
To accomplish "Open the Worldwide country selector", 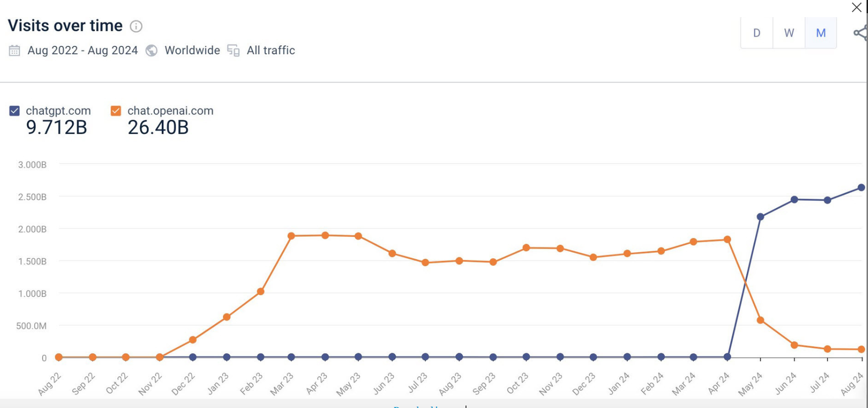I will 192,50.
